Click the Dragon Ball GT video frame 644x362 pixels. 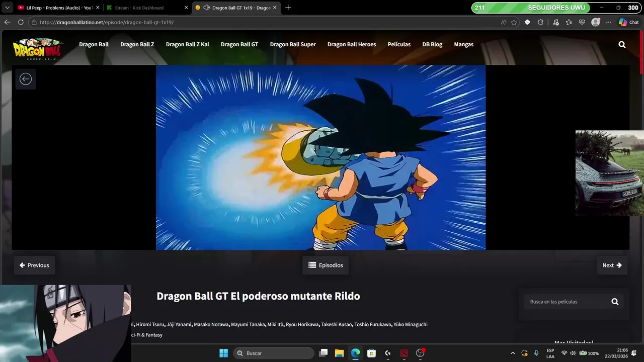(320, 157)
